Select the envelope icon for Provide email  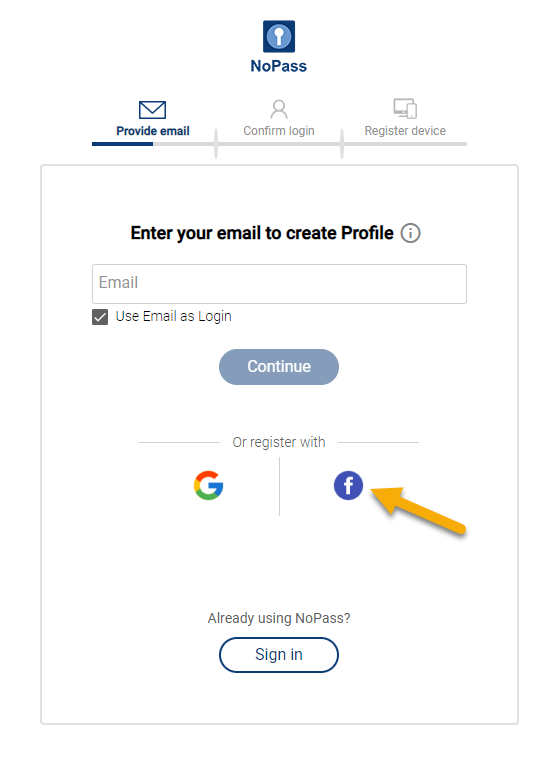pos(153,110)
